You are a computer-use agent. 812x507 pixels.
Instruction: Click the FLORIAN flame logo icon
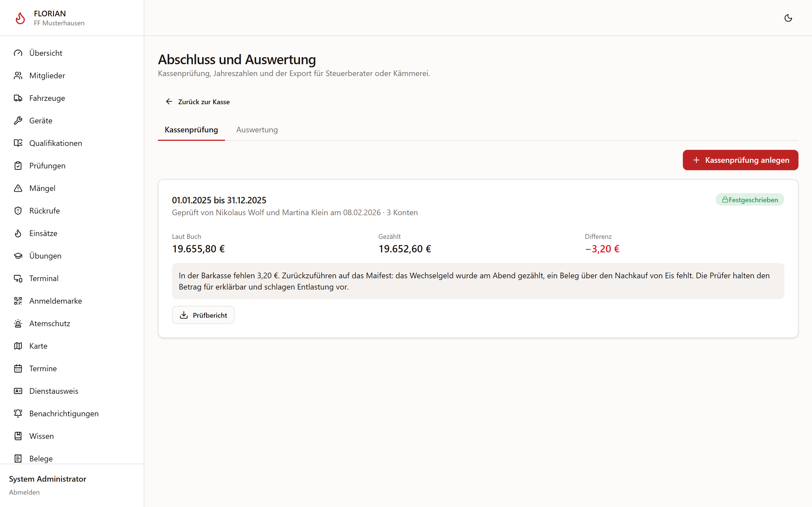(x=21, y=18)
